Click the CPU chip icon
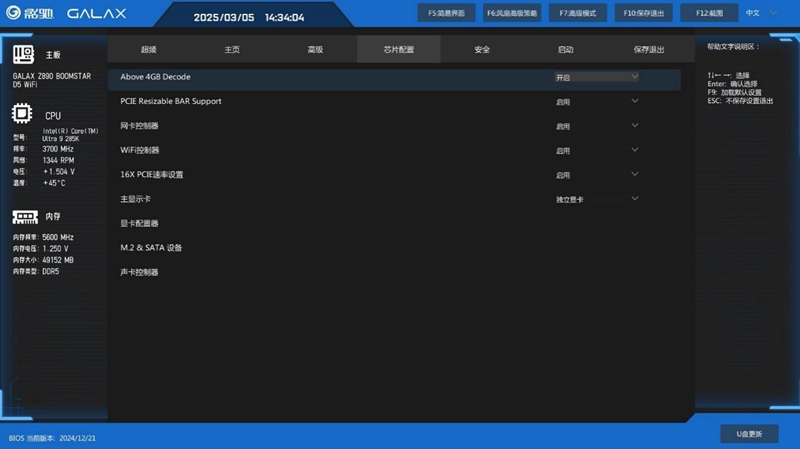 24,115
